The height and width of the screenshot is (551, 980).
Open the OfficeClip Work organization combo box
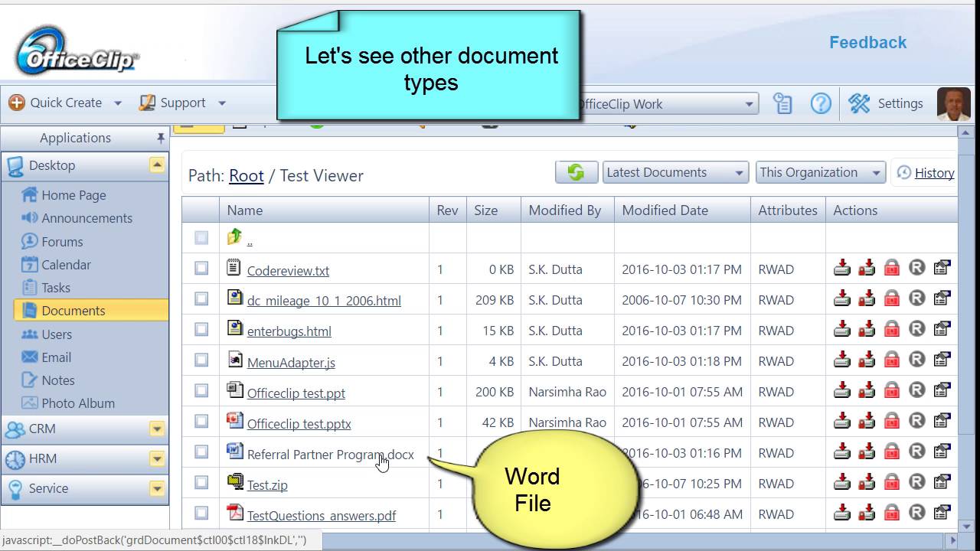pos(669,104)
